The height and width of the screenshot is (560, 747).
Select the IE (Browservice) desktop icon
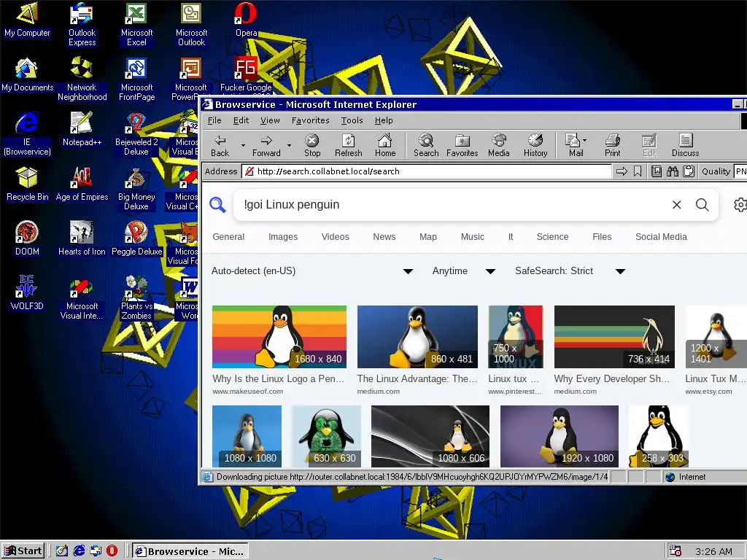pos(27,134)
